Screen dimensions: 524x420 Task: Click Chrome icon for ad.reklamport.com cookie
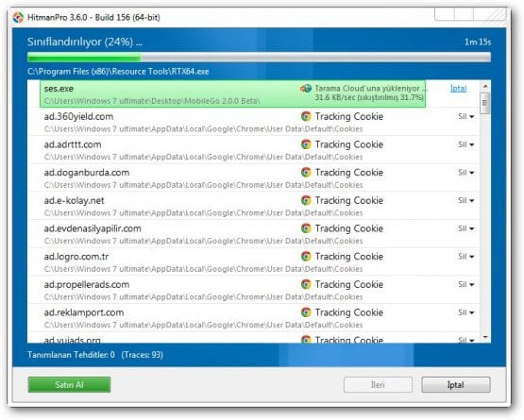coord(306,312)
